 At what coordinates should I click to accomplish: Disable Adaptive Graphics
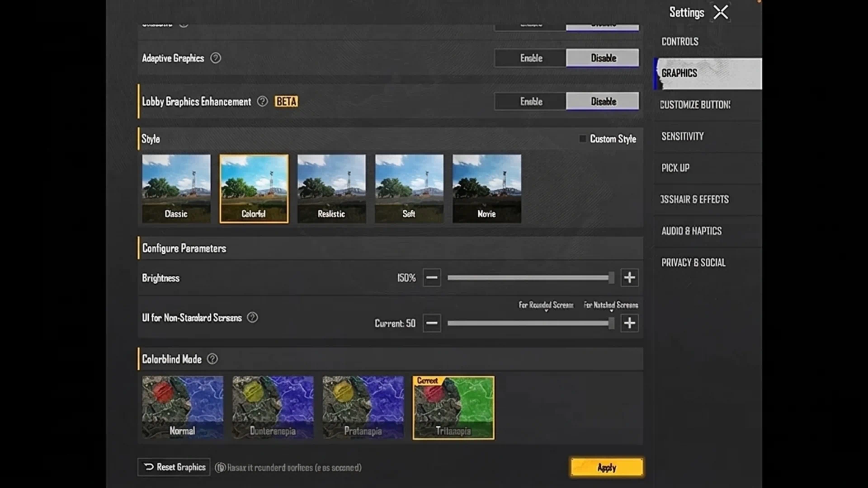pyautogui.click(x=603, y=58)
